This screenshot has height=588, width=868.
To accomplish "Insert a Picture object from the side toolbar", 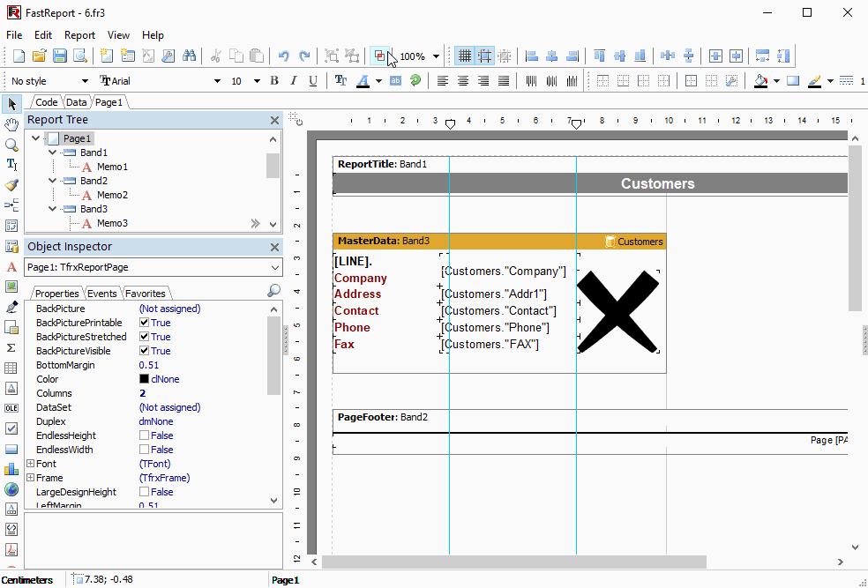I will click(11, 287).
